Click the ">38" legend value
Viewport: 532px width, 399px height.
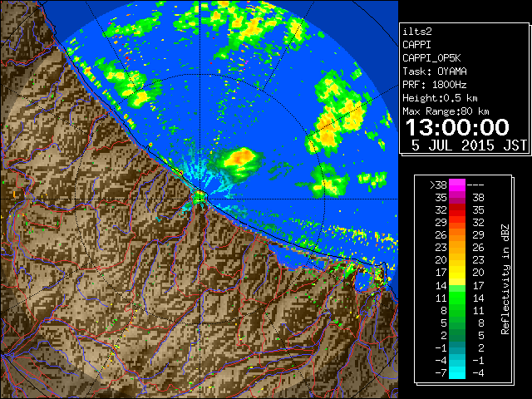tap(438, 185)
